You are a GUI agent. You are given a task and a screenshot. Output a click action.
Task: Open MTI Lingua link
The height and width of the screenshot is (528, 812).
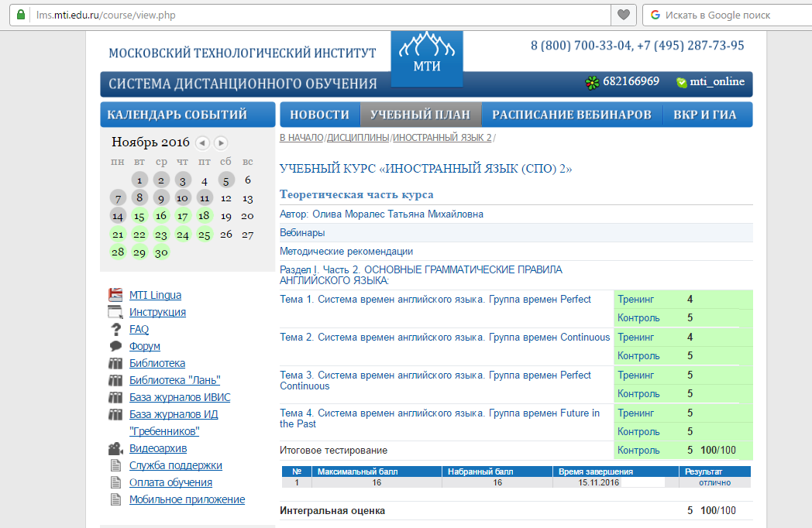pyautogui.click(x=156, y=295)
